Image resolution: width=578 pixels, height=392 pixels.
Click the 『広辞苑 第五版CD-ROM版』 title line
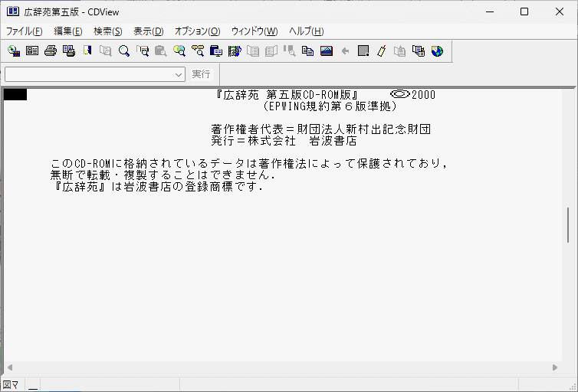tap(287, 95)
